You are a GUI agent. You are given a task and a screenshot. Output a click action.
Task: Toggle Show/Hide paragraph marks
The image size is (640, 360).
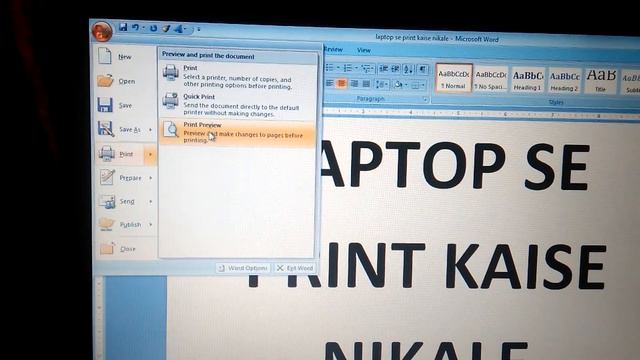tap(423, 70)
